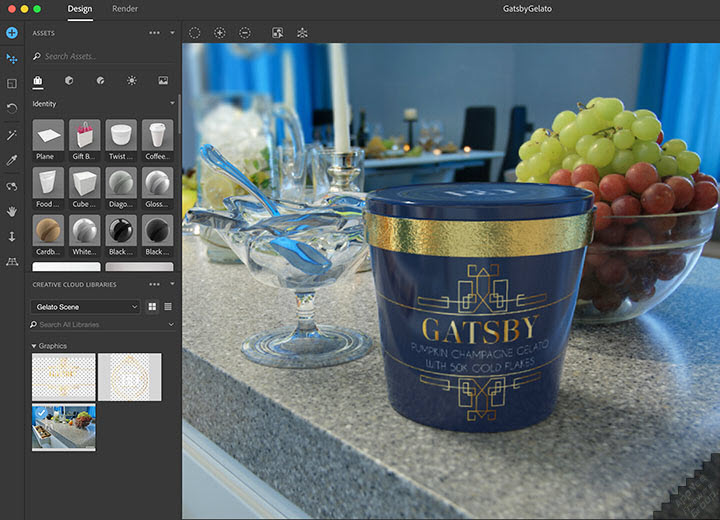Select the White material swatch
The height and width of the screenshot is (520, 720).
84,235
